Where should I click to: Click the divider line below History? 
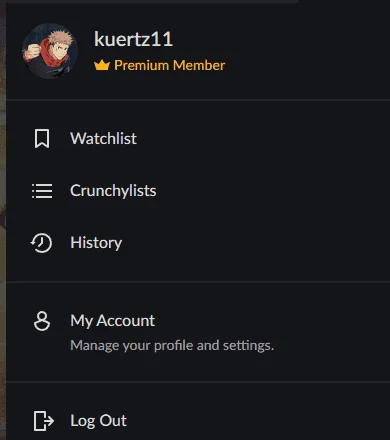(198, 282)
